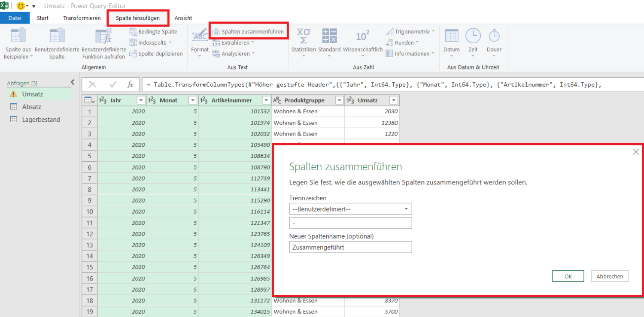The width and height of the screenshot is (644, 317).
Task: Select the Dauer icon
Action: tap(494, 42)
